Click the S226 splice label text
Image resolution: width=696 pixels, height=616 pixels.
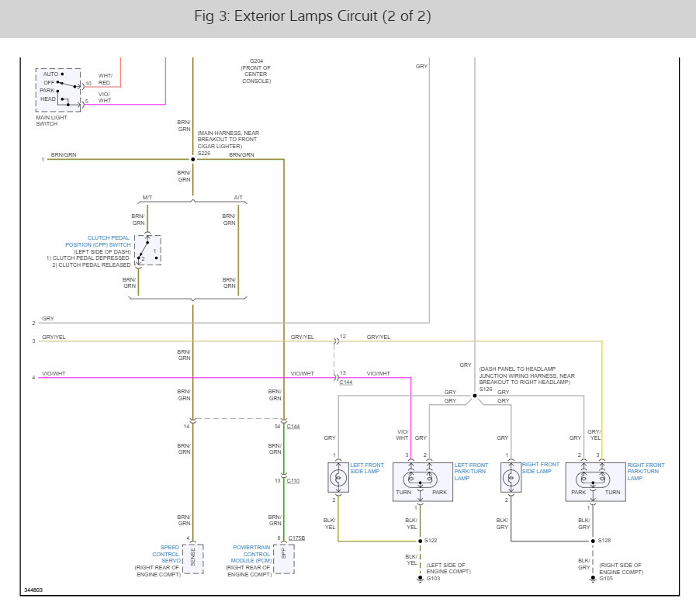tap(204, 153)
